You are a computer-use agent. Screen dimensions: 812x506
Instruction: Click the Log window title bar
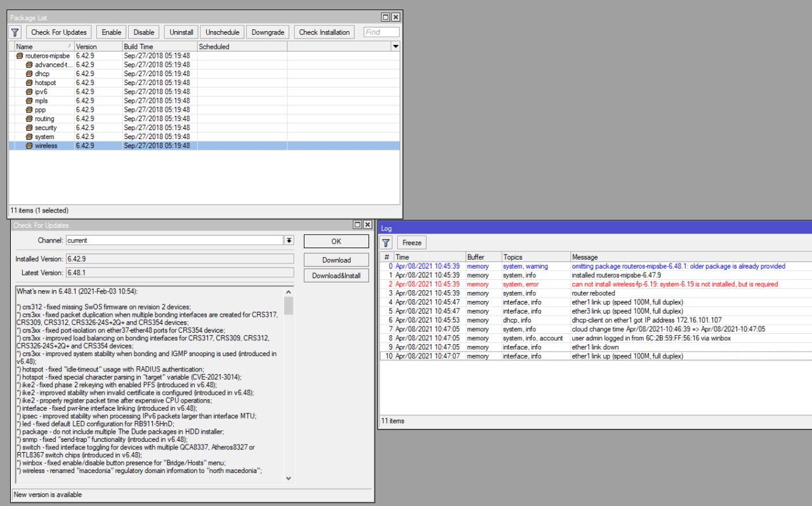tap(595, 228)
